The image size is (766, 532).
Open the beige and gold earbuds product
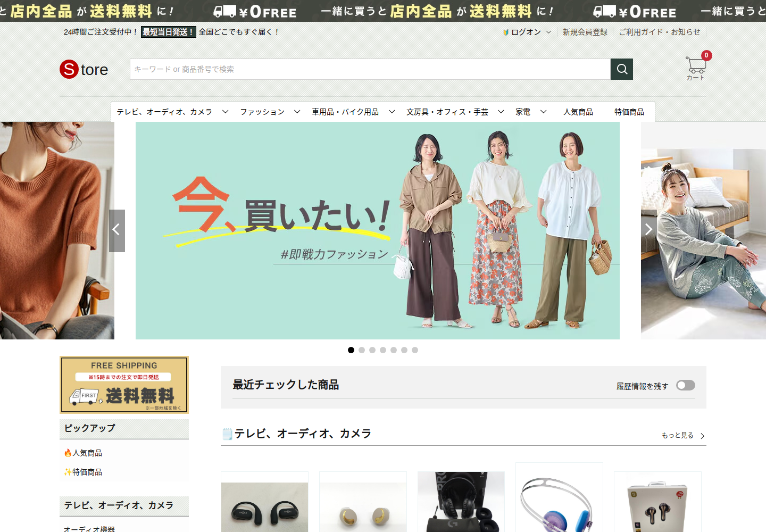(363, 502)
